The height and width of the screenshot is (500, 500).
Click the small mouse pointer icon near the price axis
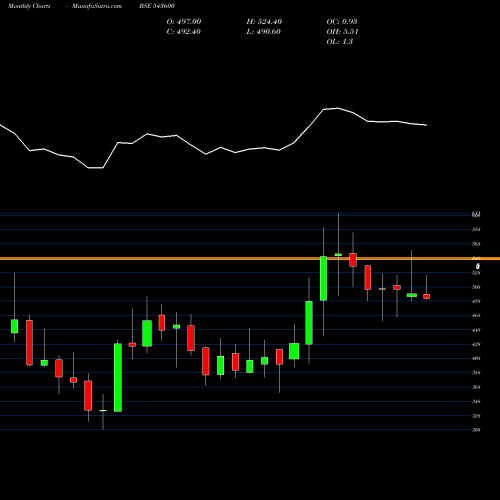pos(478,266)
